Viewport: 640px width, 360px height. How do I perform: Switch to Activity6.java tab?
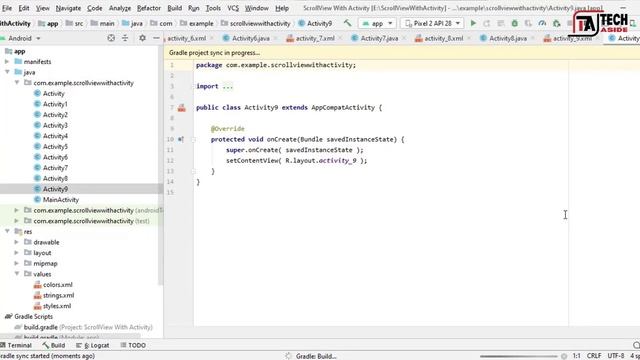[x=250, y=38]
